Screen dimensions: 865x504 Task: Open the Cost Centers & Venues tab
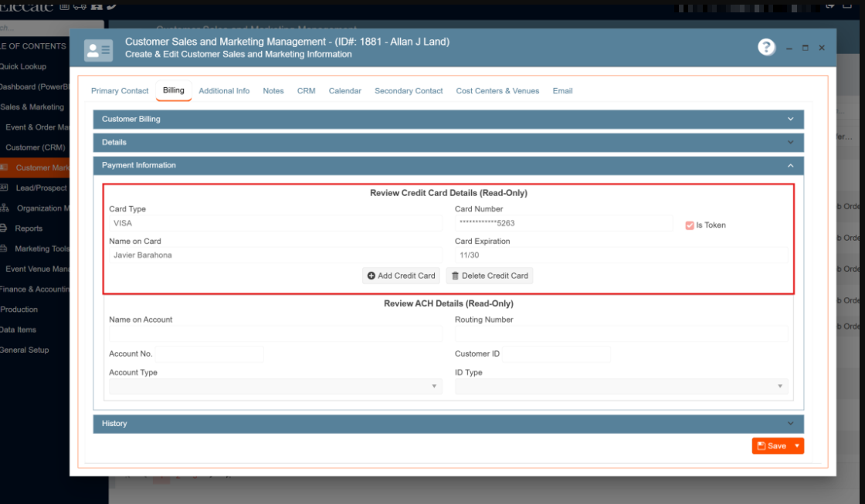[x=497, y=91]
